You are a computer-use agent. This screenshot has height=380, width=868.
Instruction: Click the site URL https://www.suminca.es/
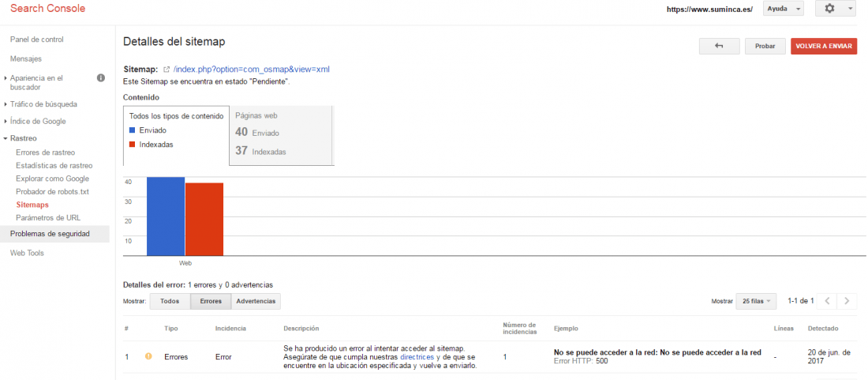[x=709, y=9]
